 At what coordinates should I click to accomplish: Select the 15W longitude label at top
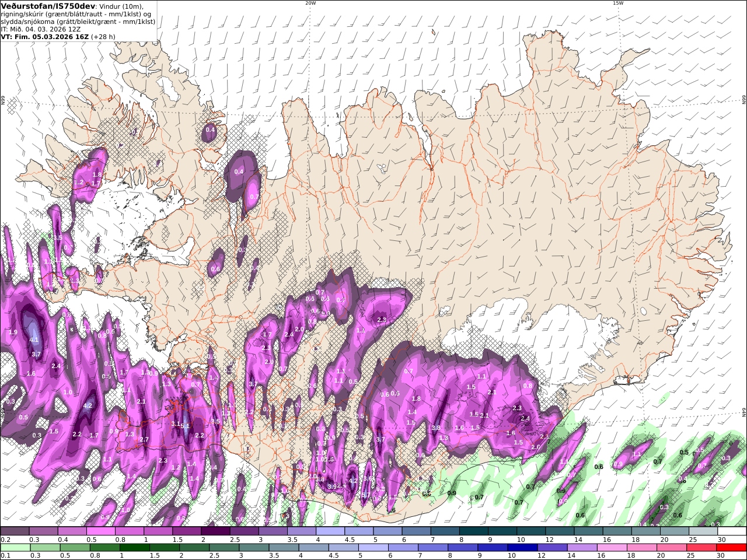[617, 3]
